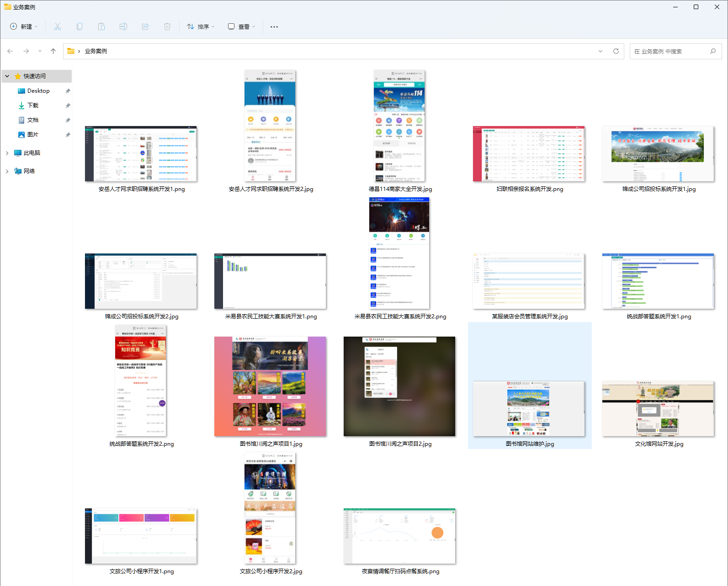728x586 pixels.
Task: Open recent locations chevron next to Forward
Action: pos(40,51)
